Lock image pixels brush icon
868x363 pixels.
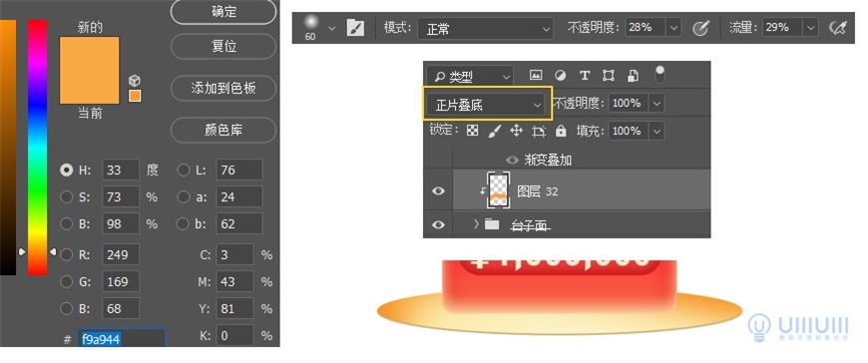tap(495, 132)
